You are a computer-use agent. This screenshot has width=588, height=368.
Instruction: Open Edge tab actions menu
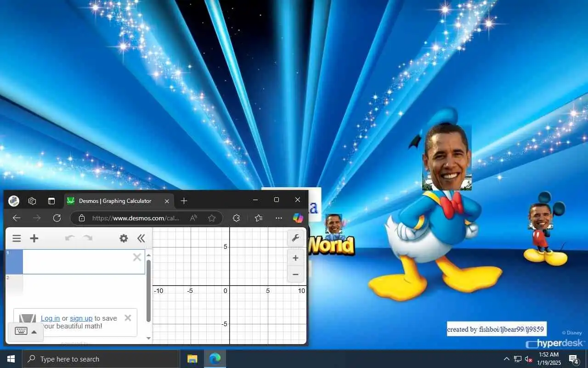[x=51, y=201]
